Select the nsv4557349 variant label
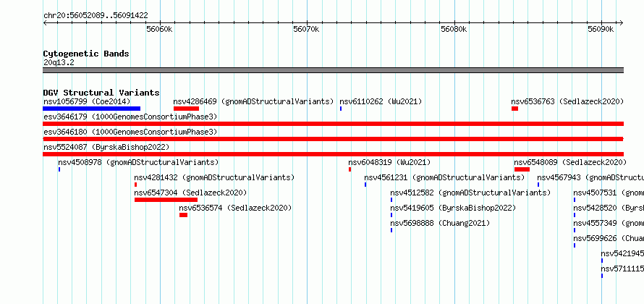Image resolution: width=644 pixels, height=304 pixels. (609, 223)
